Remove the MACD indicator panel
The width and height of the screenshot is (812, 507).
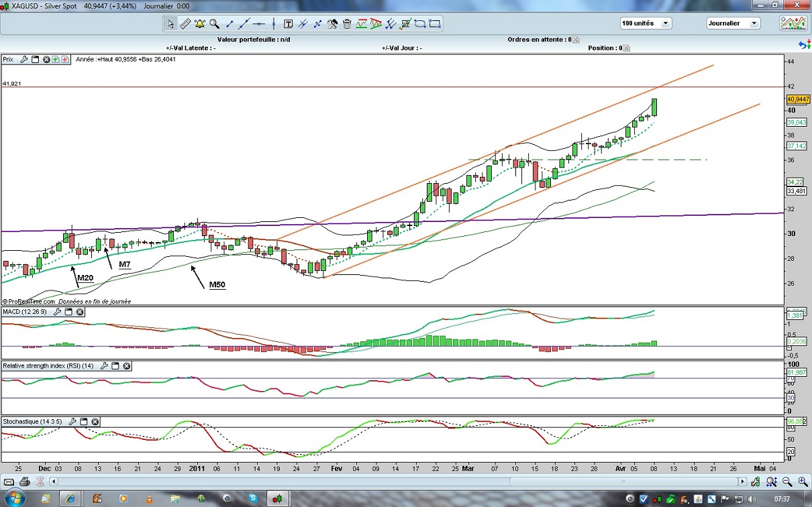point(80,312)
